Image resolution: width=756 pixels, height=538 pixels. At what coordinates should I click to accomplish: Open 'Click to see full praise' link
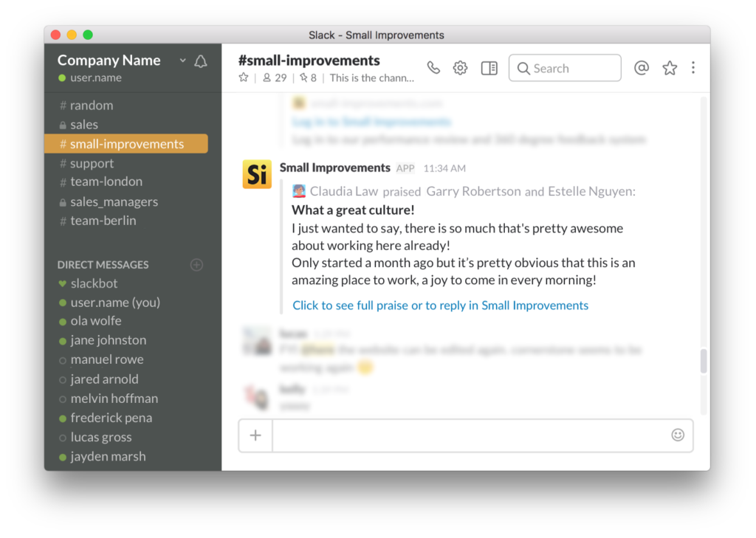pyautogui.click(x=440, y=305)
